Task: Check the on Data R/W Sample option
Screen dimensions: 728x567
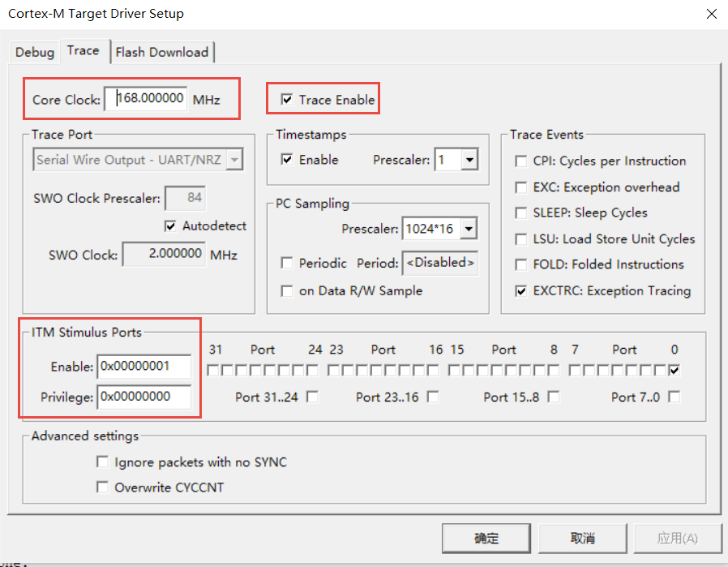Action: coord(287,290)
